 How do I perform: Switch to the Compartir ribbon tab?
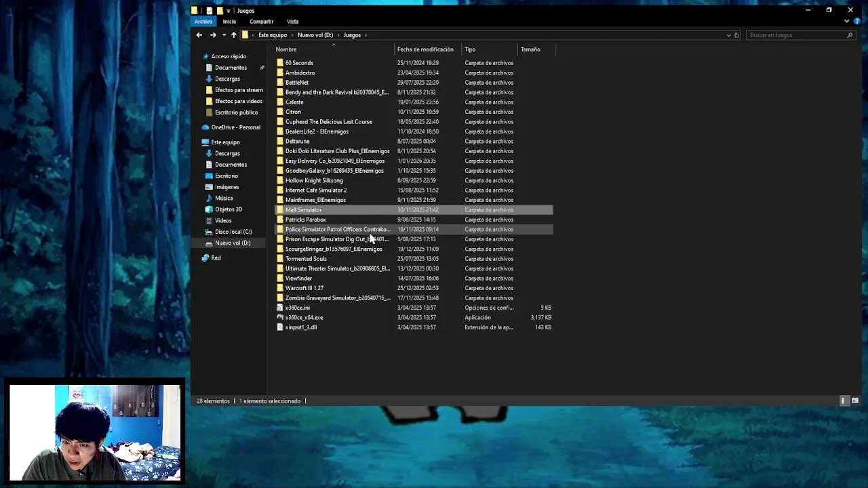261,22
